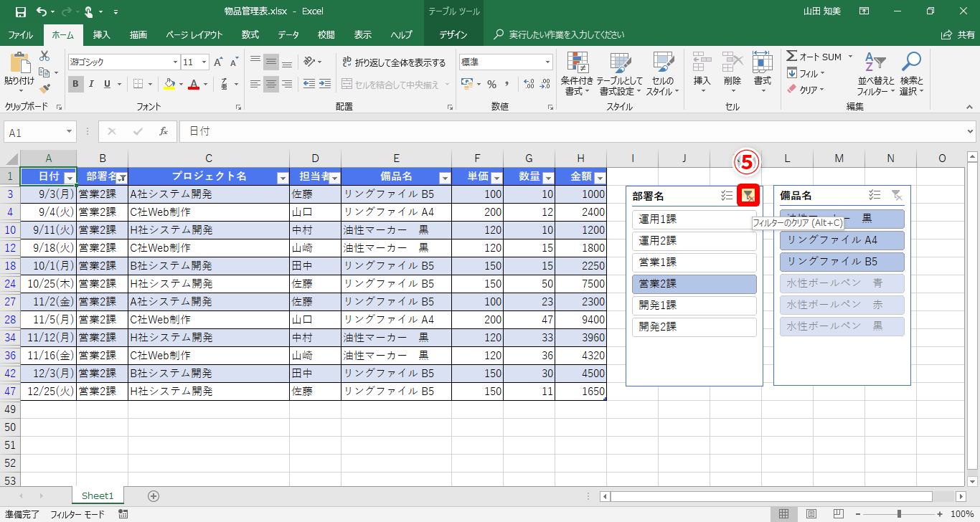Open the 日付 column filter dropdown
This screenshot has width=980, height=522.
(x=70, y=178)
